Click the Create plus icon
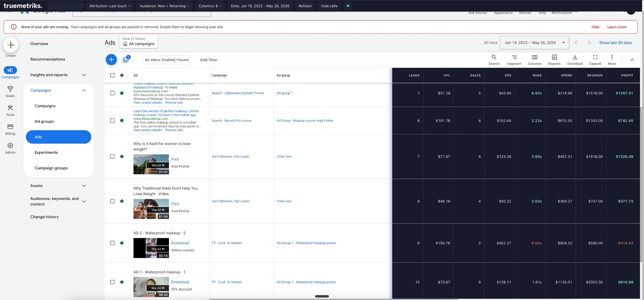The width and height of the screenshot is (644, 300). [10, 45]
